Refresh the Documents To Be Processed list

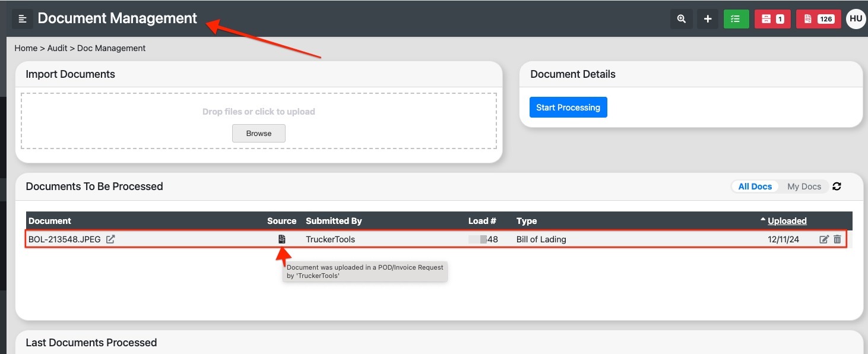click(837, 187)
